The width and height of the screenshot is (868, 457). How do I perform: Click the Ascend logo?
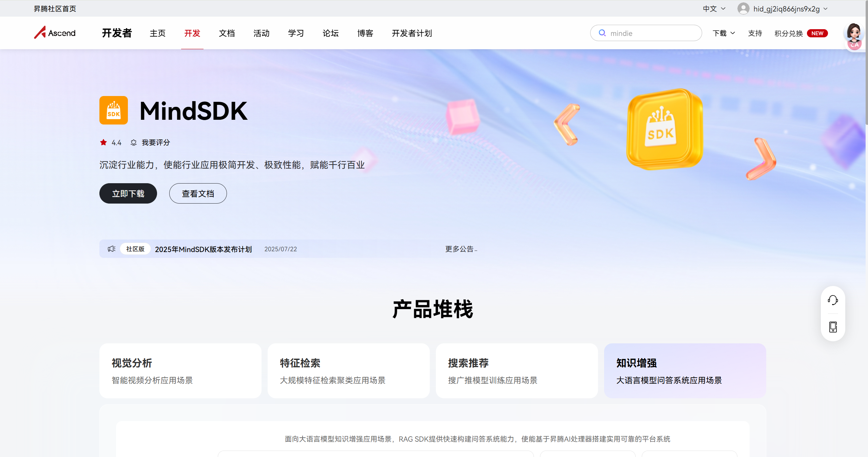[x=55, y=33]
